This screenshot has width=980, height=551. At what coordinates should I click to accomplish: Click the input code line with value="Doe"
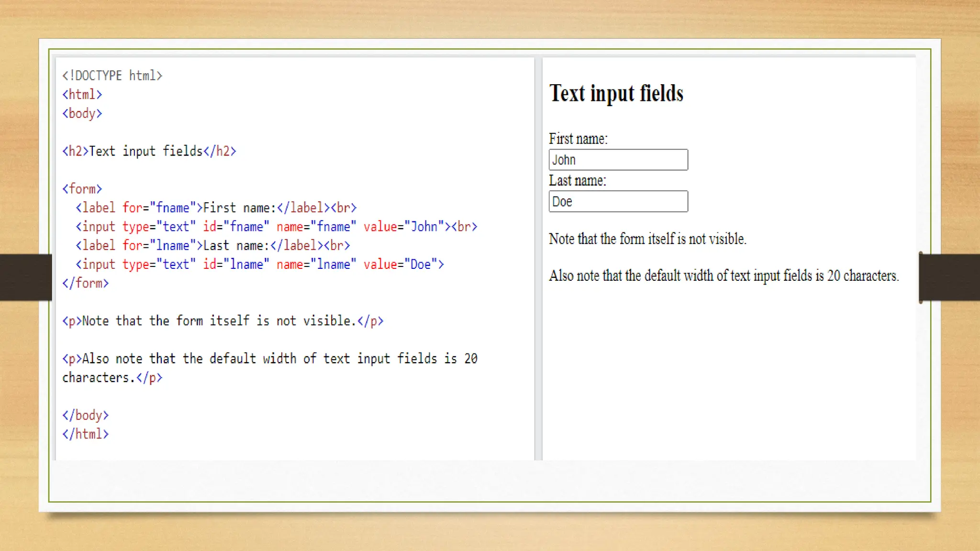point(259,264)
